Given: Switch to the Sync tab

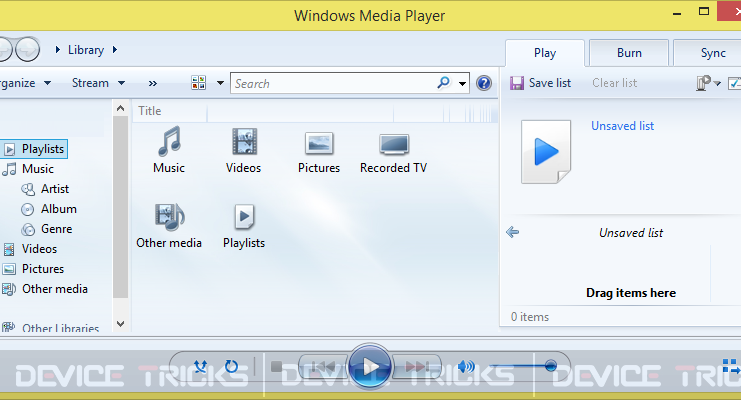Looking at the screenshot, I should tap(707, 53).
